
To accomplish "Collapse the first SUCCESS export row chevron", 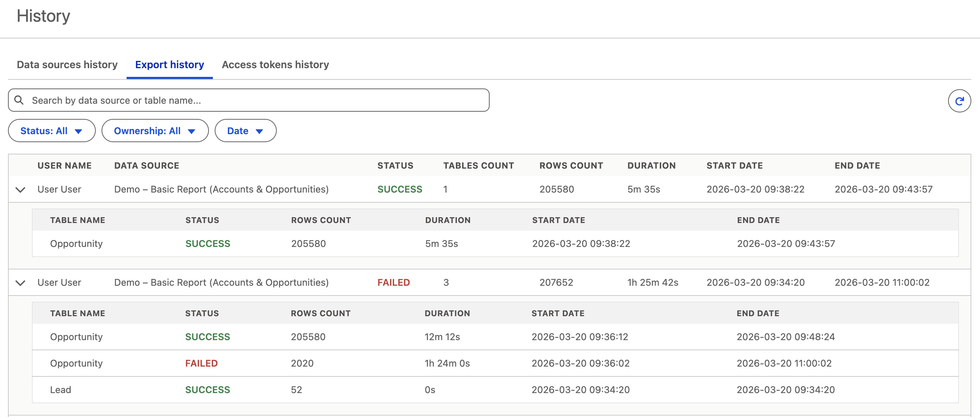I will tap(21, 190).
